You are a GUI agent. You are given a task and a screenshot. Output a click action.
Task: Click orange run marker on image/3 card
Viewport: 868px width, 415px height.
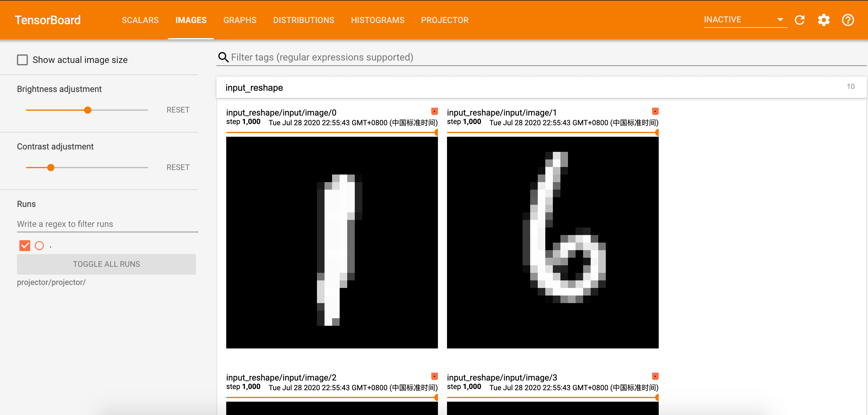[x=655, y=376]
